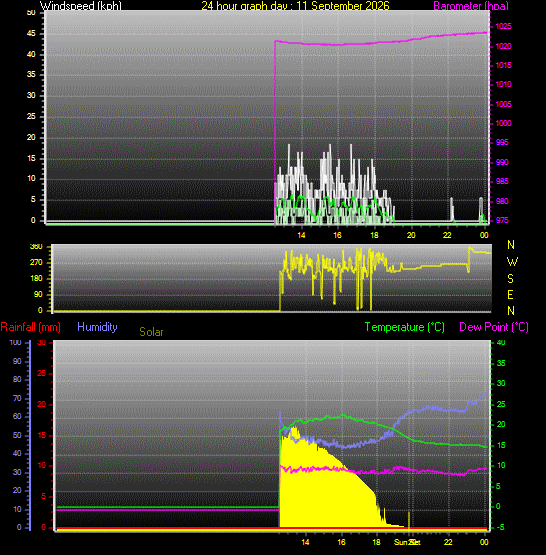This screenshot has height=555, width=546.
Task: Select the green temperature scale value 35
Action: point(501,364)
